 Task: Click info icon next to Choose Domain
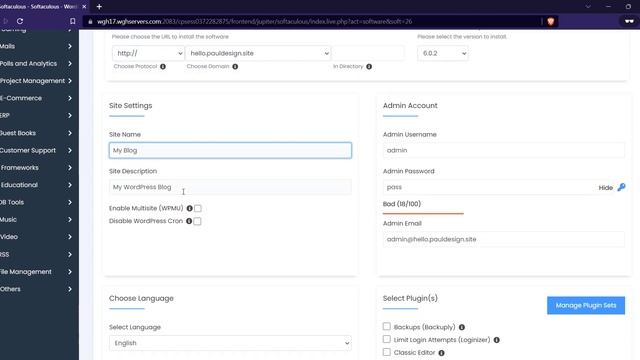pos(235,67)
